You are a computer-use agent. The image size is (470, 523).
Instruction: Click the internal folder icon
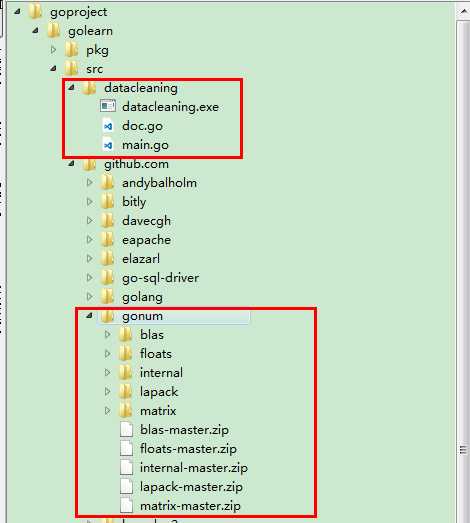tap(125, 373)
